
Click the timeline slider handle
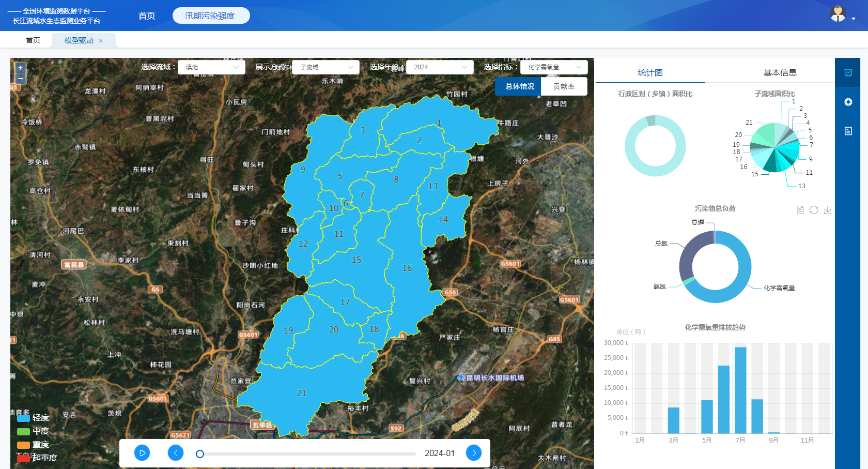pyautogui.click(x=200, y=454)
